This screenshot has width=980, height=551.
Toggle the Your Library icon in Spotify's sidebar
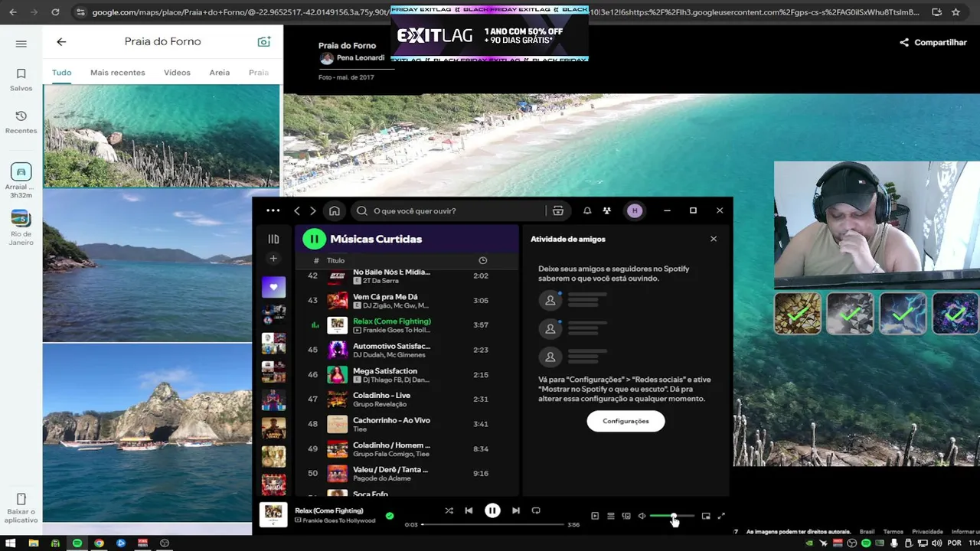click(273, 239)
